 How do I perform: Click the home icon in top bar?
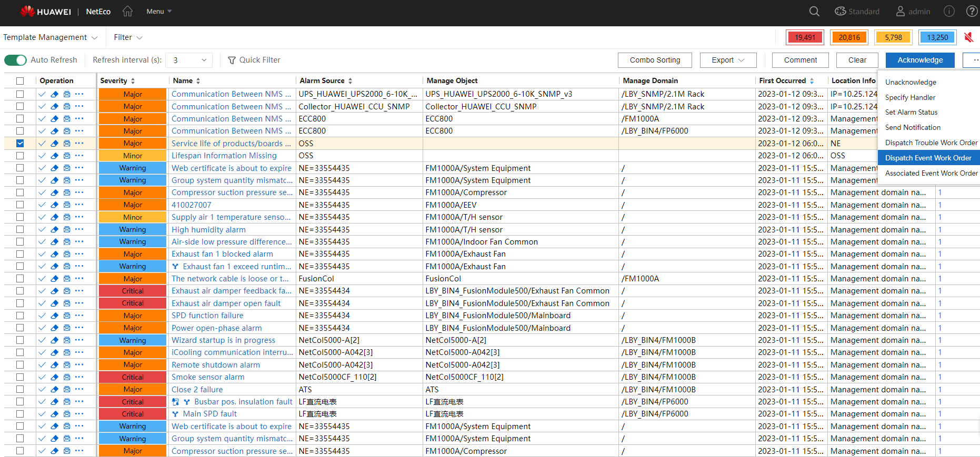[127, 11]
